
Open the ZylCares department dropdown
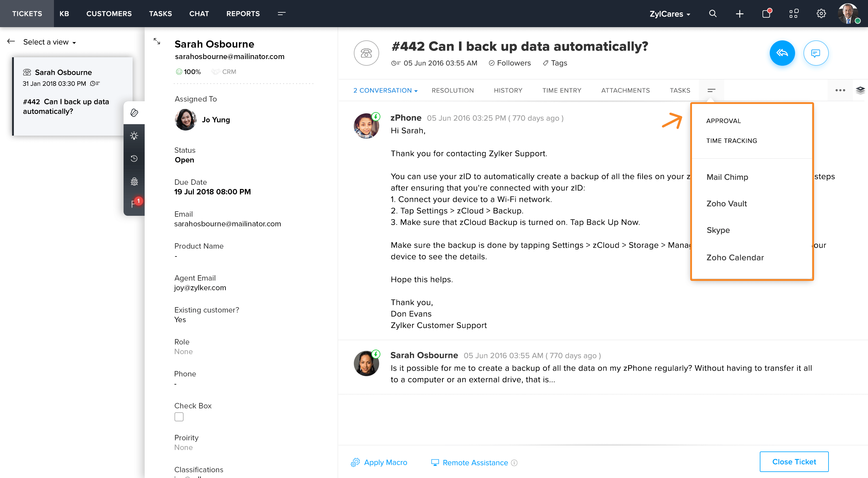670,14
